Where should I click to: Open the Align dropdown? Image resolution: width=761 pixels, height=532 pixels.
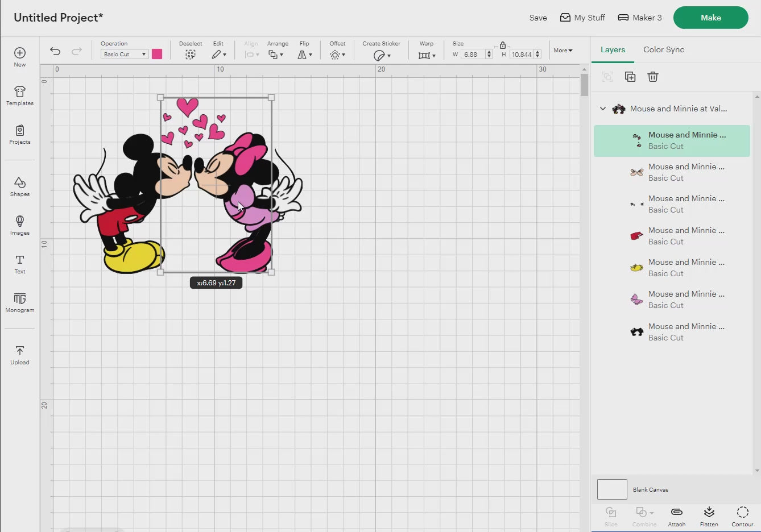[251, 55]
